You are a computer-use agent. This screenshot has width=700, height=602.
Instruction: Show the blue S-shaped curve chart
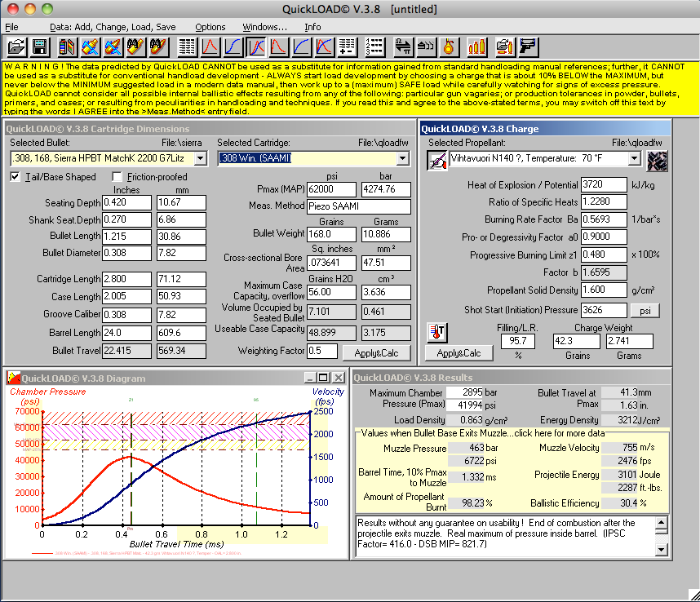point(233,46)
